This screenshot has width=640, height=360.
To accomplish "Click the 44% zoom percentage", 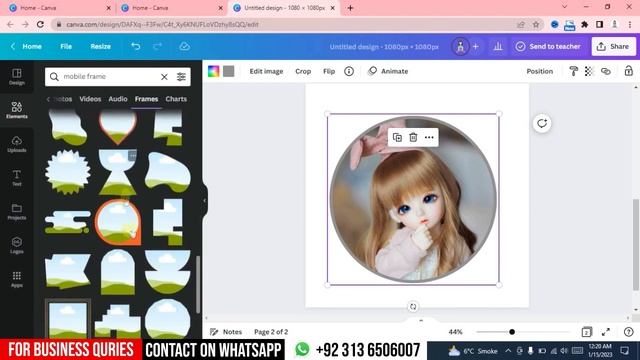I will click(456, 332).
